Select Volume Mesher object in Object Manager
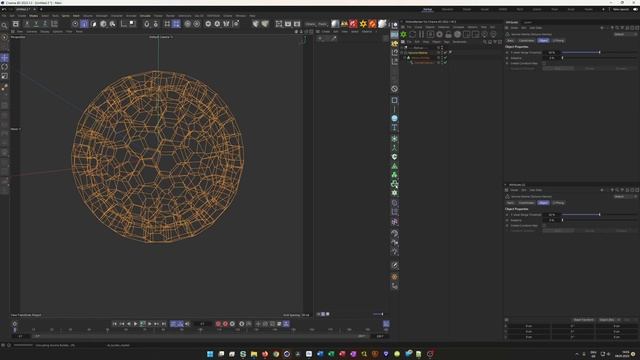The height and width of the screenshot is (360, 640). coord(418,53)
